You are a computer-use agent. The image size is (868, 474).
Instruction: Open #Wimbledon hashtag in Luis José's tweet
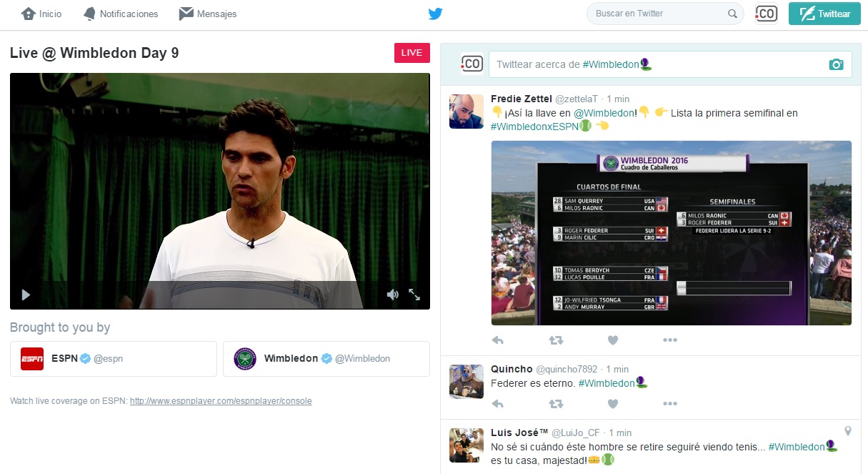click(797, 447)
